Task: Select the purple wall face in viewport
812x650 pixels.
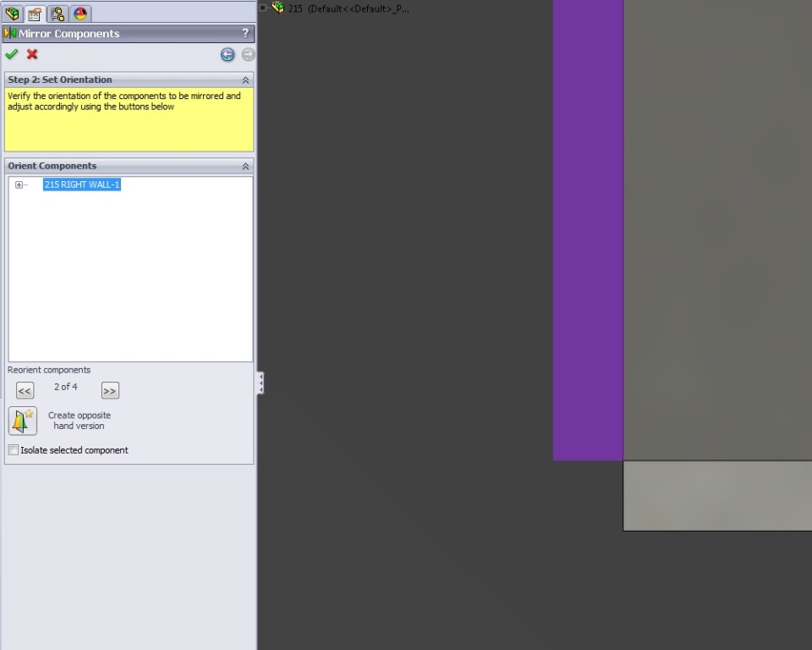Action: click(x=588, y=229)
